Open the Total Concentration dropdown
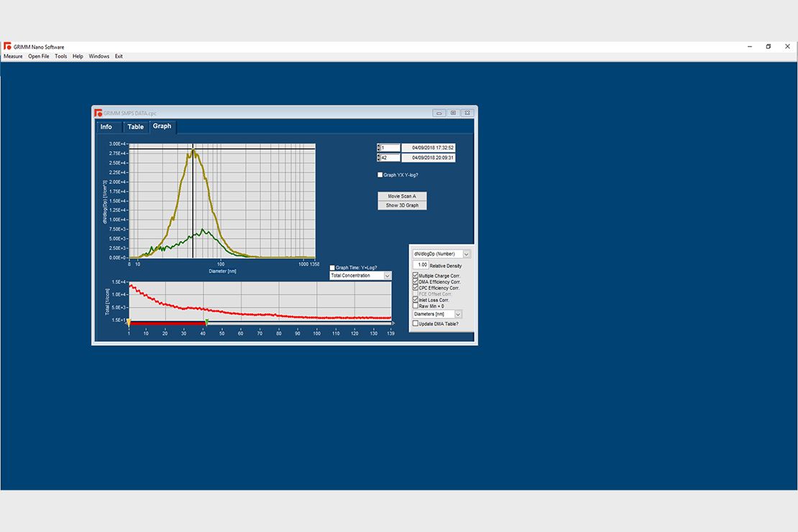 (387, 276)
